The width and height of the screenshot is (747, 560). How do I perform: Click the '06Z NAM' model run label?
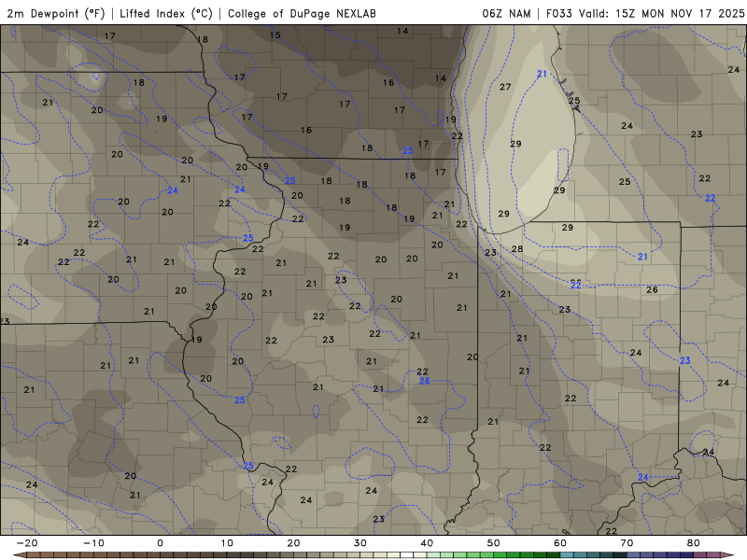point(506,13)
